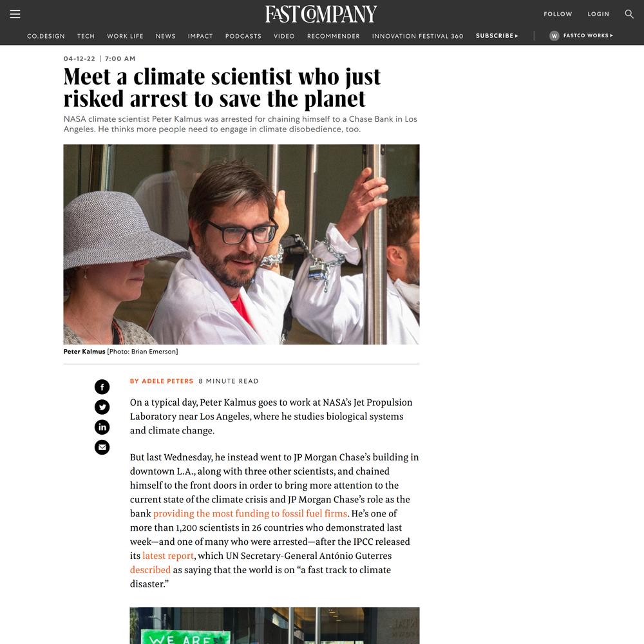
Task: Click the Fast Company logo
Action: (321, 14)
